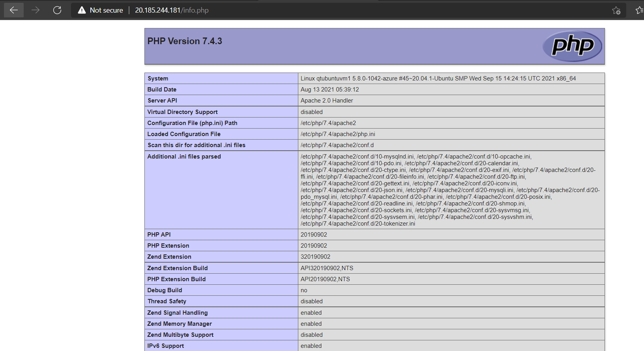
Task: Select the Apache 2.0 Handler value
Action: [x=327, y=101]
